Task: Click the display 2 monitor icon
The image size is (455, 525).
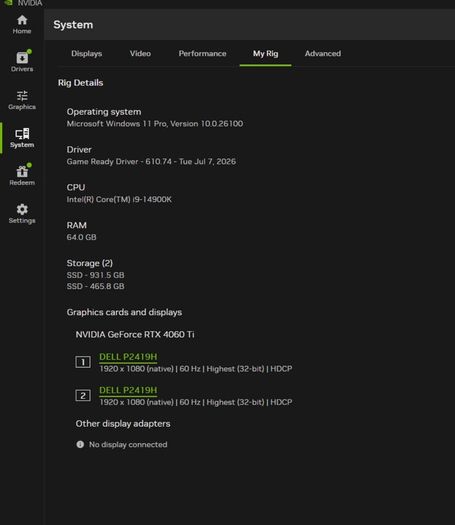Action: coord(83,395)
